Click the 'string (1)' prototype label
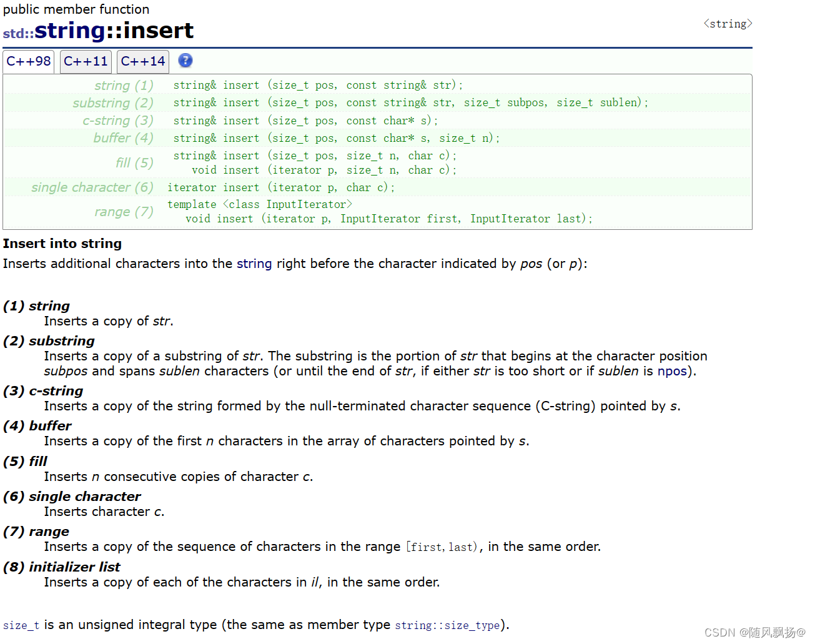This screenshot has width=815, height=644. pos(124,86)
